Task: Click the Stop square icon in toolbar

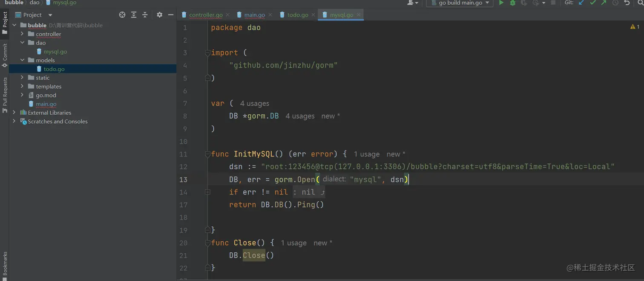Action: tap(553, 3)
